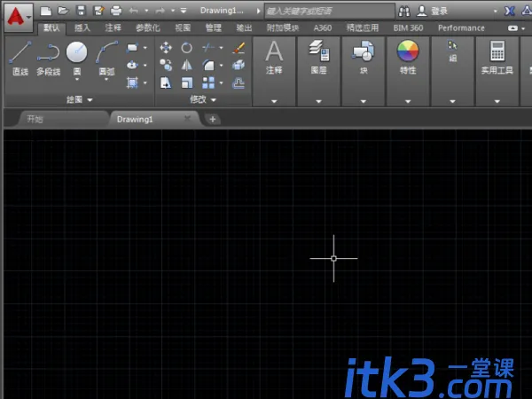The image size is (532, 399).
Task: Select the Stretch tool in 修改 panel
Action: pos(166,82)
